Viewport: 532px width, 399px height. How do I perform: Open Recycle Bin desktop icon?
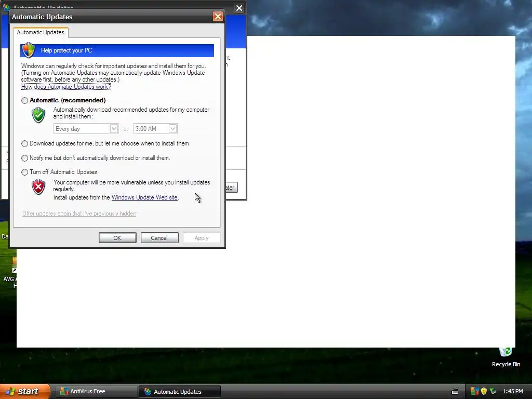point(506,357)
